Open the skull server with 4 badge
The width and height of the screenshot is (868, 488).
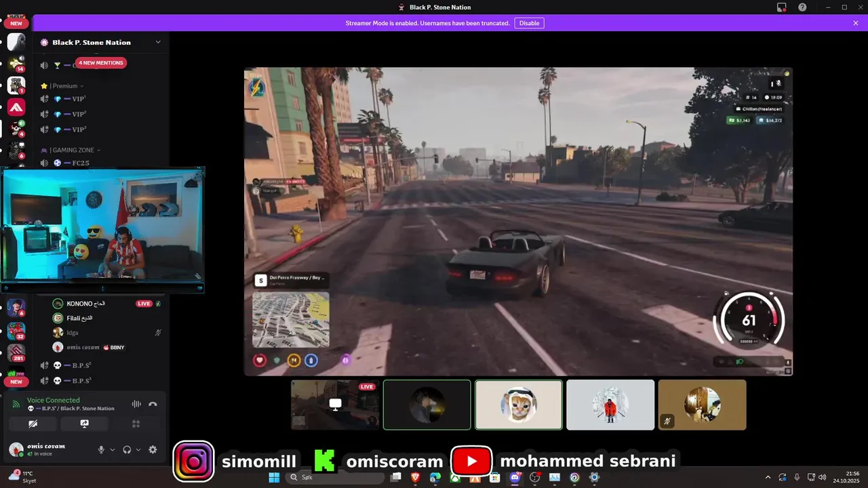click(x=16, y=129)
